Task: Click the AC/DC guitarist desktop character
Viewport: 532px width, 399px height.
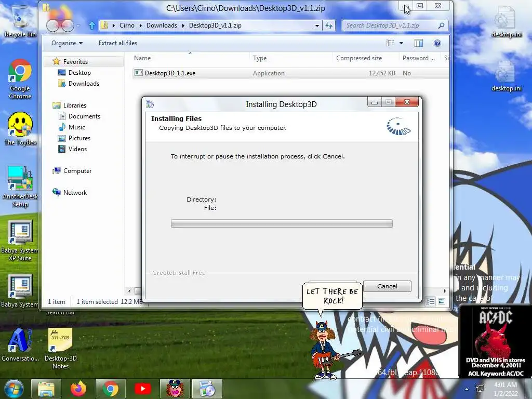Action: pos(327,350)
